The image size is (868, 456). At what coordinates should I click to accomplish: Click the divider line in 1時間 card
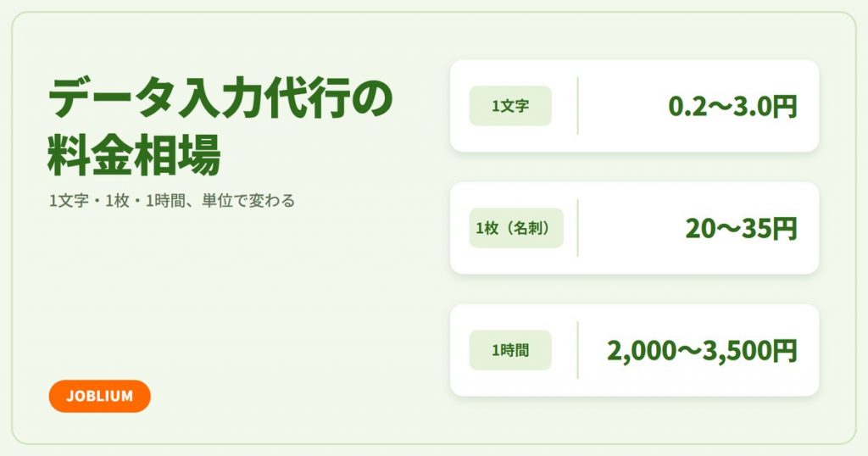click(x=577, y=350)
